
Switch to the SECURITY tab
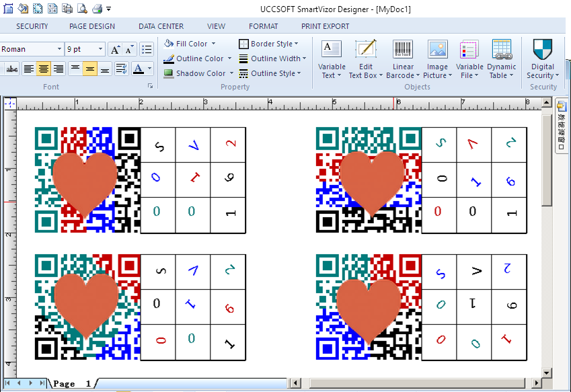32,26
